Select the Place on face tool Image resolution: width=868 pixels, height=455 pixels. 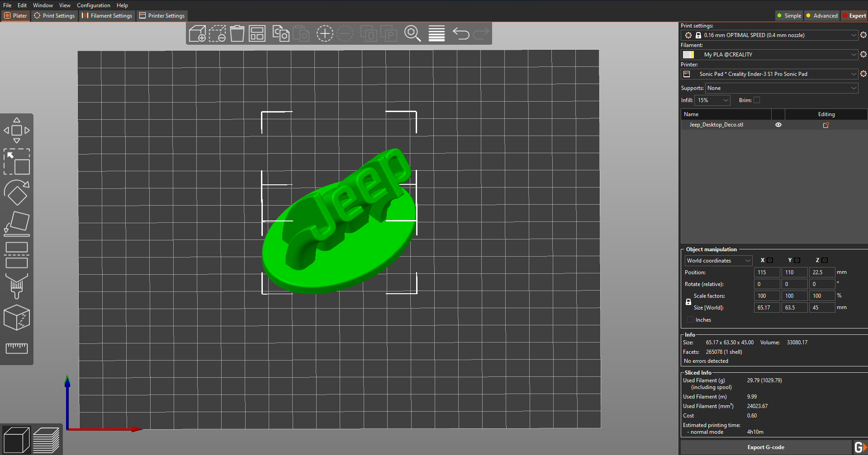click(17, 224)
